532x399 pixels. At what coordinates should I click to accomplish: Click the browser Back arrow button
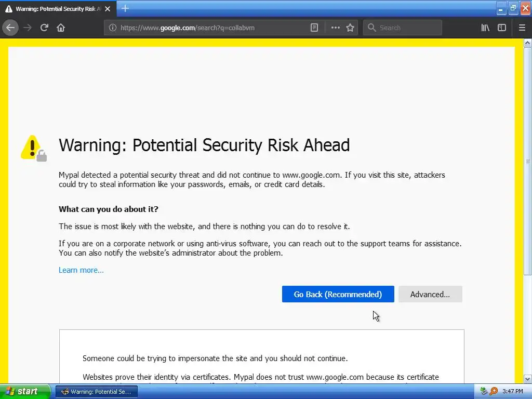tap(10, 28)
